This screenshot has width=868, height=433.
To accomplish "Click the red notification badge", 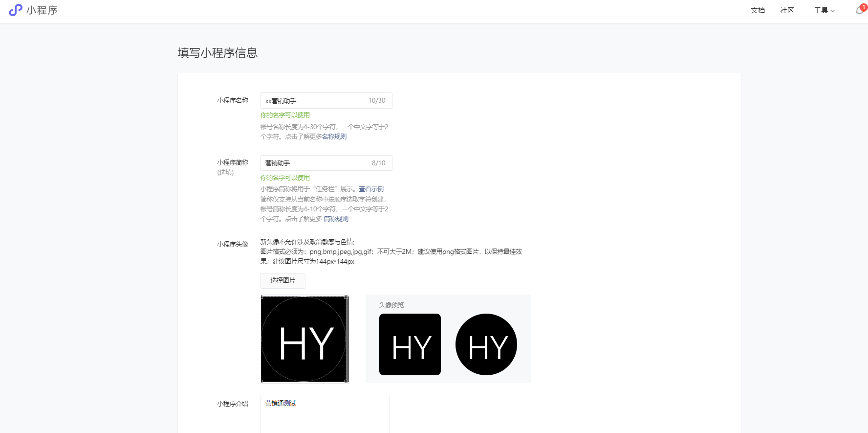I will [x=864, y=7].
